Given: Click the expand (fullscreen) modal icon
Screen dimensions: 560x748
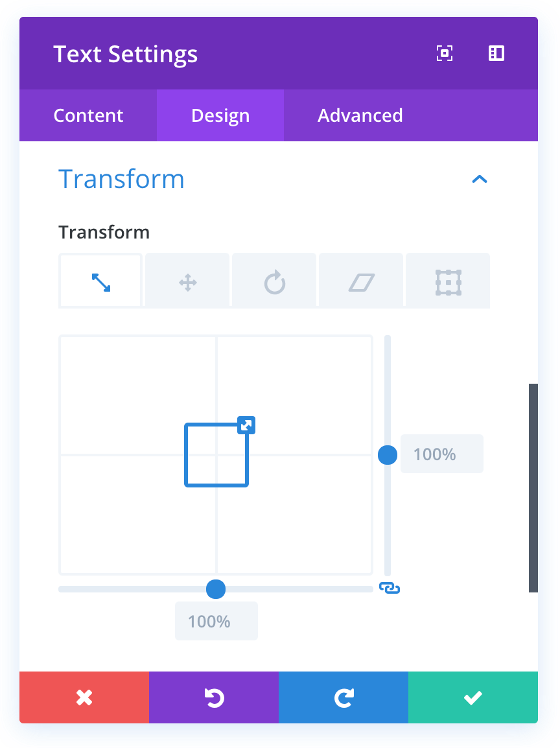Looking at the screenshot, I should (444, 53).
